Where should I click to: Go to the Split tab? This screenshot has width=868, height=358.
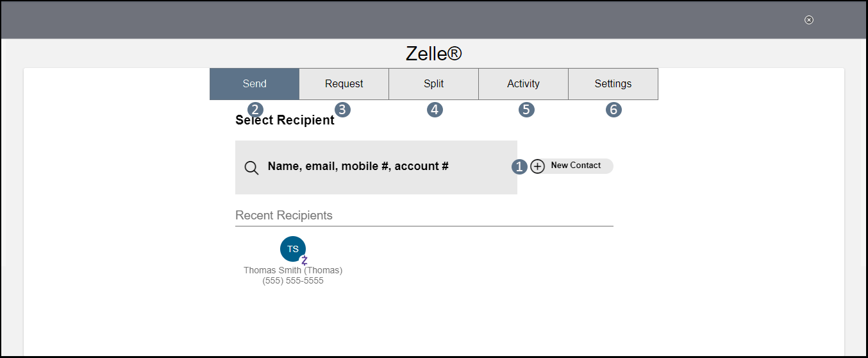[x=434, y=84]
